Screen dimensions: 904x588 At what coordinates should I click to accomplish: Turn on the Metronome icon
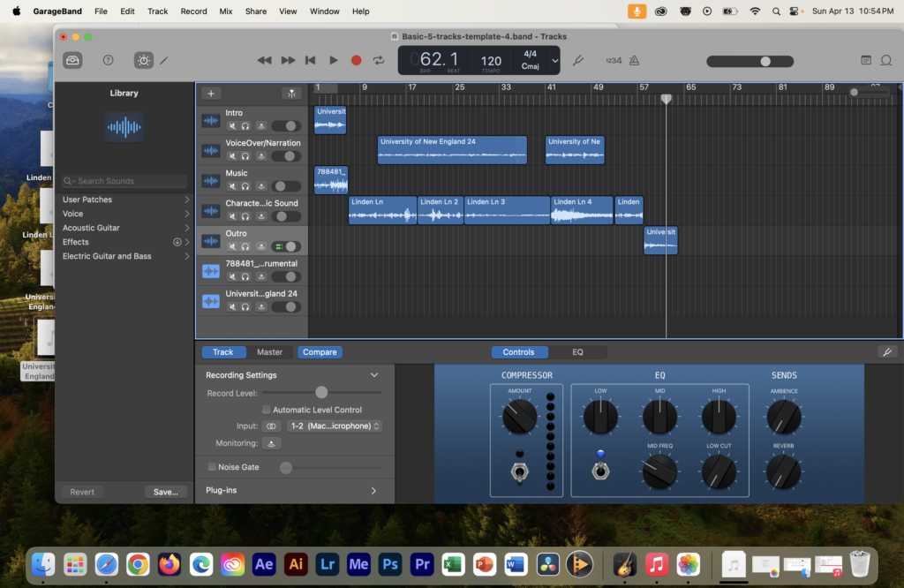click(634, 60)
